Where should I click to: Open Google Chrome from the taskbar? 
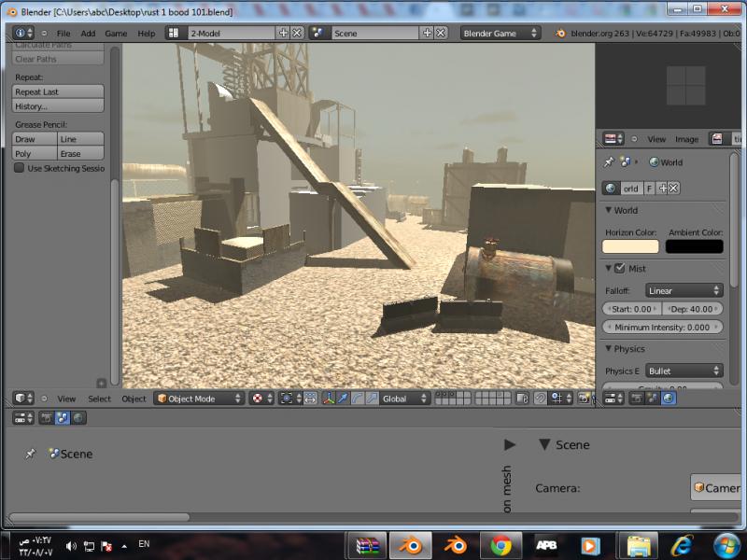pos(501,546)
